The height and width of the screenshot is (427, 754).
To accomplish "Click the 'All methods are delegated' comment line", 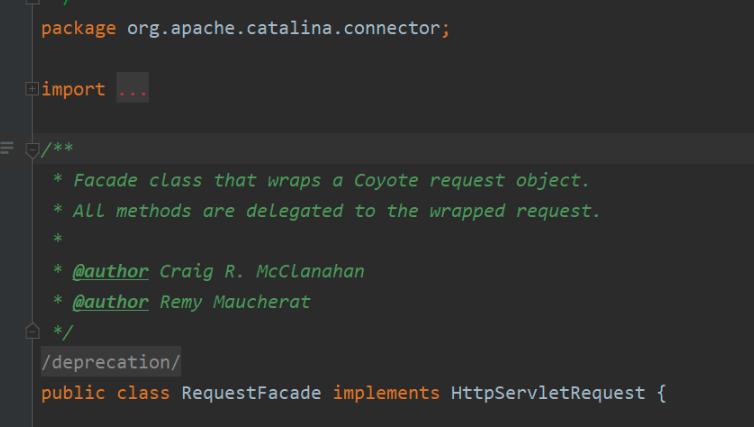I will [x=335, y=211].
